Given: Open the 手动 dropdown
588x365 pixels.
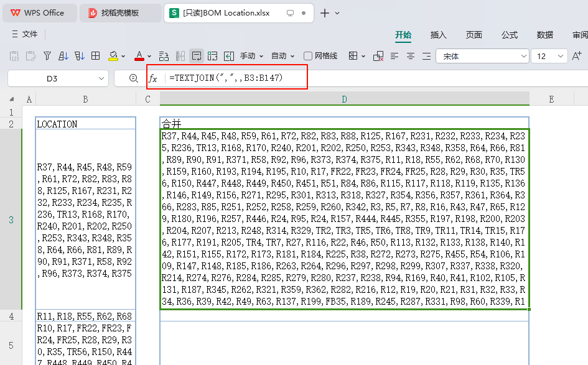Looking at the screenshot, I should tap(251, 56).
